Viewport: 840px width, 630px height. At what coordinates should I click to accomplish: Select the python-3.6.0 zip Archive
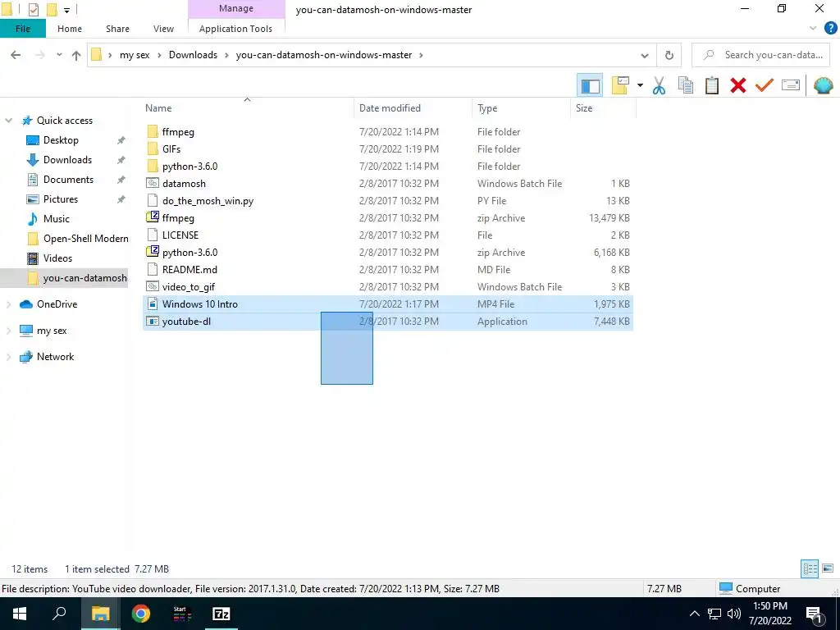pos(388,253)
